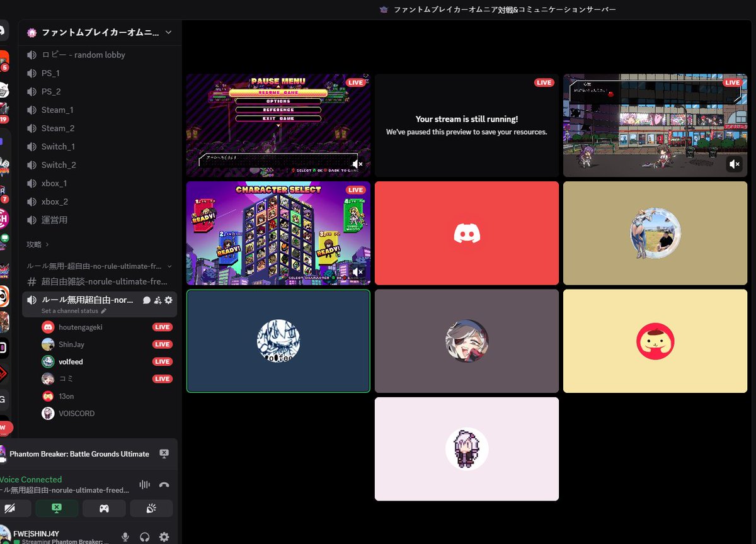The width and height of the screenshot is (756, 544).
Task: Join Steam_2 voice channel
Action: tap(100, 128)
